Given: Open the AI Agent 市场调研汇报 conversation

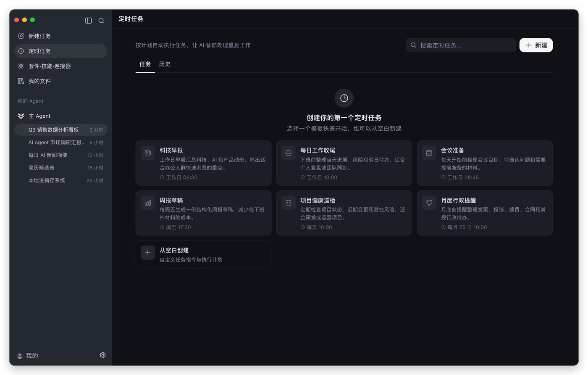Looking at the screenshot, I should [x=61, y=143].
